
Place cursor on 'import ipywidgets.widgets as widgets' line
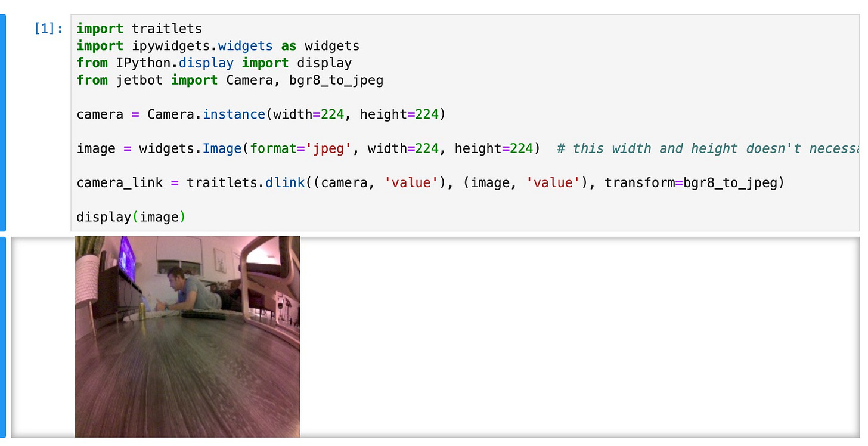(218, 46)
